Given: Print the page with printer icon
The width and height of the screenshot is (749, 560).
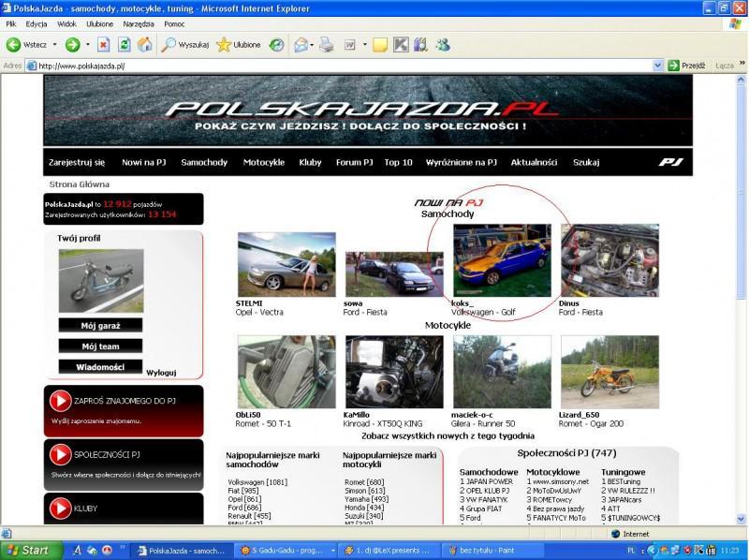Looking at the screenshot, I should pyautogui.click(x=327, y=45).
